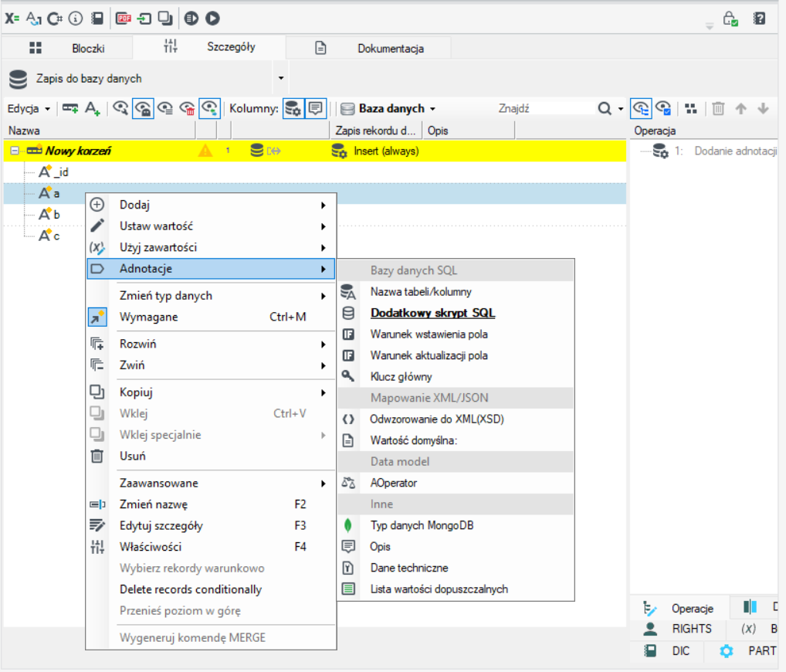Open the Edycja dropdown menu
Image resolution: width=786 pixels, height=672 pixels.
pyautogui.click(x=29, y=109)
